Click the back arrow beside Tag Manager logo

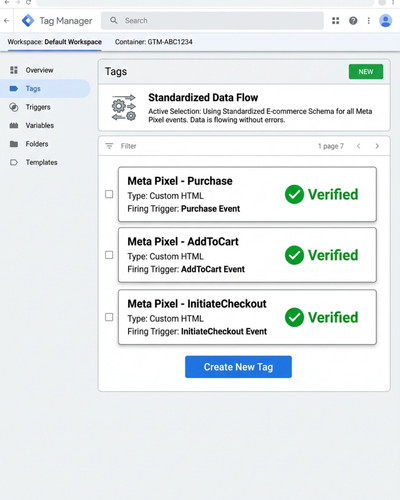[x=7, y=21]
